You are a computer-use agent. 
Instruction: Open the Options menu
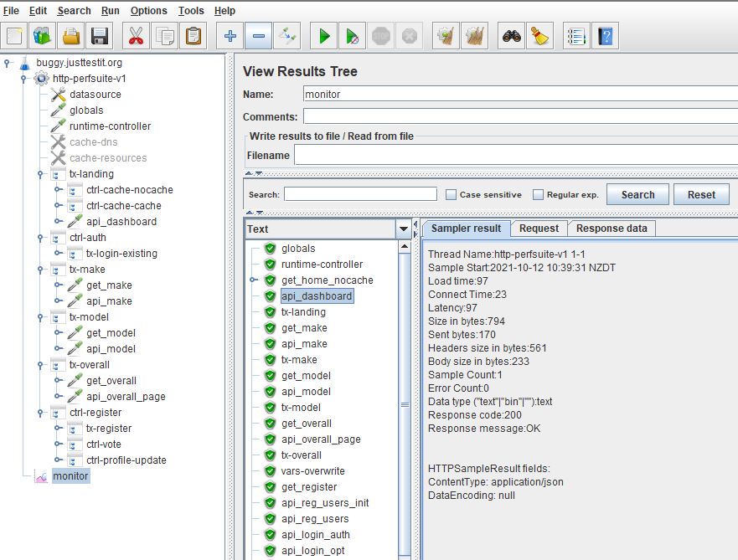[x=149, y=11]
